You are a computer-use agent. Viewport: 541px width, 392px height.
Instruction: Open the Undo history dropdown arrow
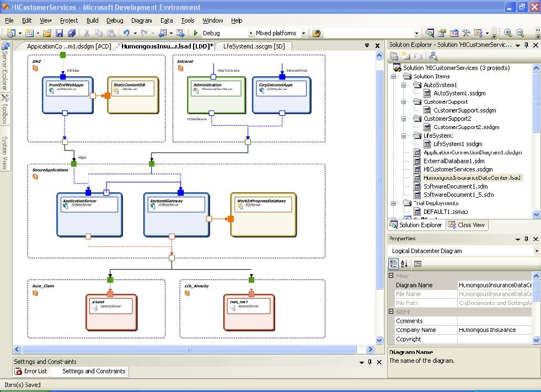(x=135, y=34)
